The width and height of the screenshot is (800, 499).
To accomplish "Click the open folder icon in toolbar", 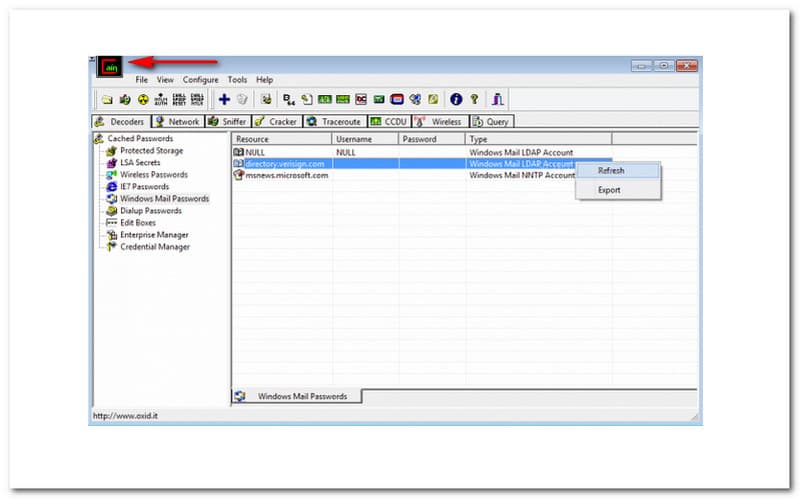I will click(x=107, y=99).
